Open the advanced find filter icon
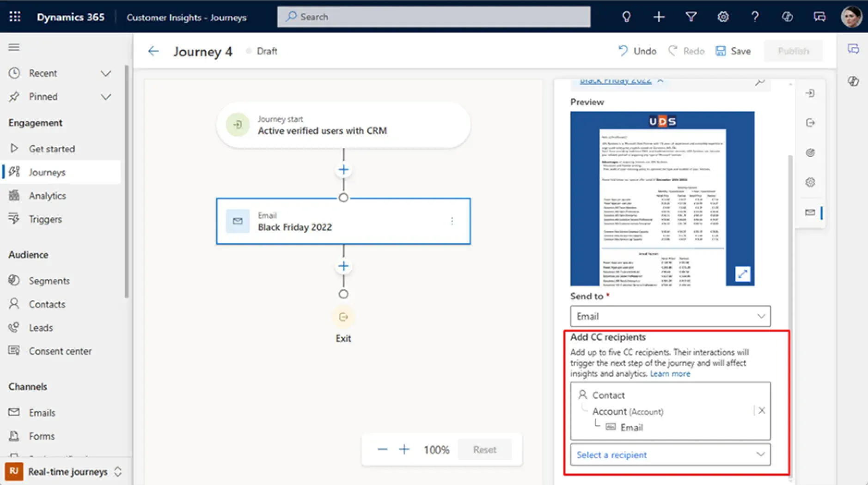 click(x=691, y=17)
